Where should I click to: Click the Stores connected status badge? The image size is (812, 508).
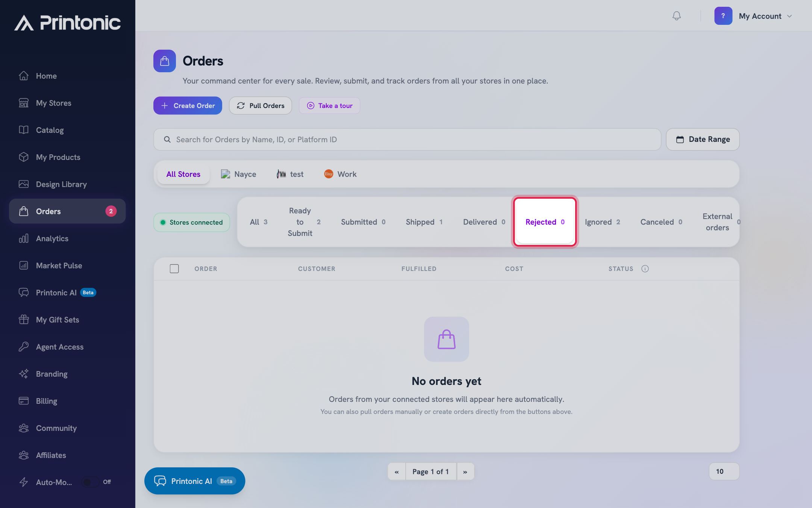click(192, 222)
